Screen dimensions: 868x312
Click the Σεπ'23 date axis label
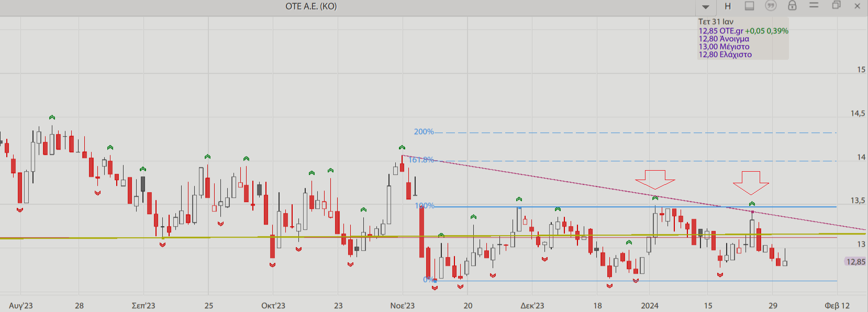click(x=143, y=306)
